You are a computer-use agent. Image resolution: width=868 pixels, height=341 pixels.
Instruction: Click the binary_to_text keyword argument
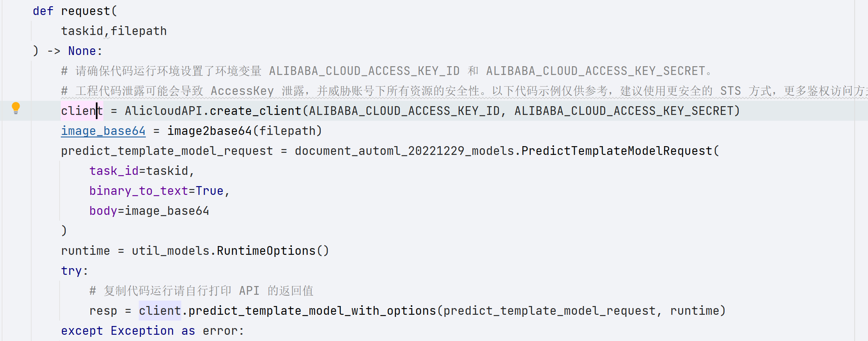coord(138,191)
